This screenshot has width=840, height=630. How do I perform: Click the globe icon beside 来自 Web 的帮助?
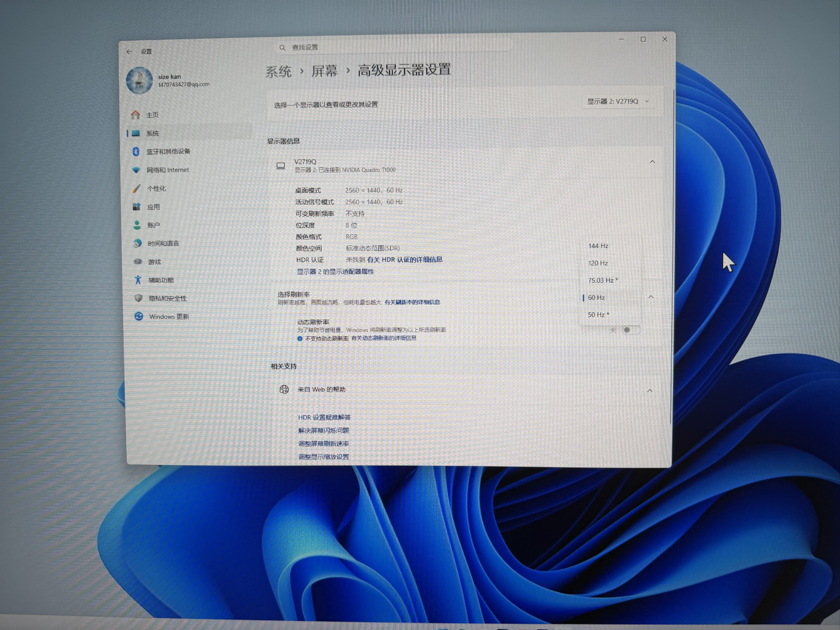pyautogui.click(x=284, y=390)
